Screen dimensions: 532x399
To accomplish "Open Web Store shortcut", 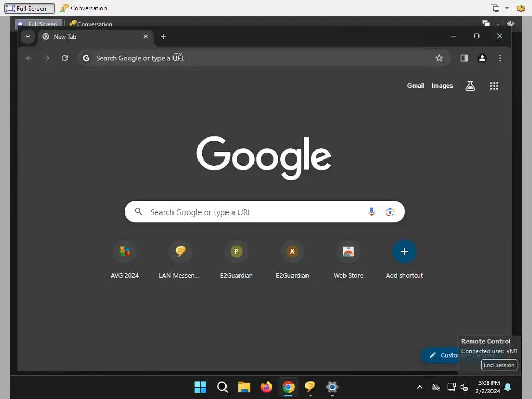I will pos(348,260).
